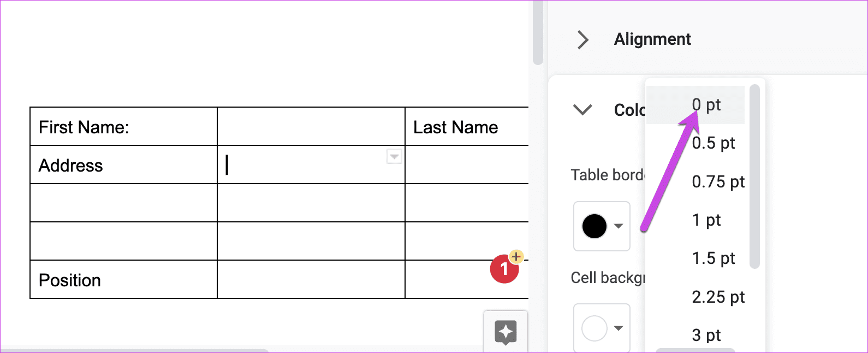The width and height of the screenshot is (868, 353).
Task: Click the black table border color swatch
Action: point(594,226)
